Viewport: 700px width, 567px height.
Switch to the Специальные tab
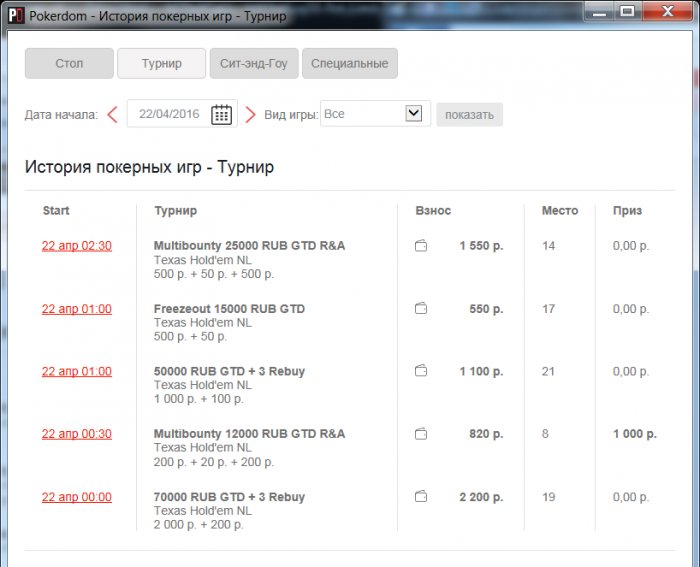click(350, 63)
